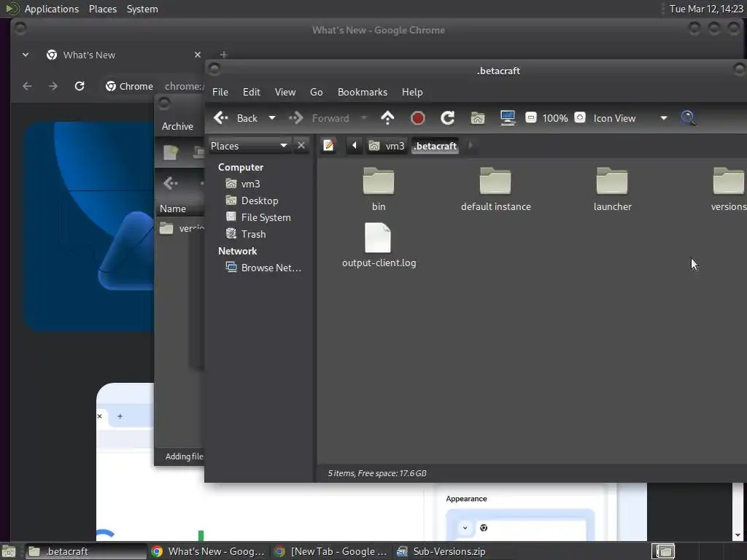The width and height of the screenshot is (747, 560).
Task: Select Browse Network in the sidebar
Action: point(263,268)
